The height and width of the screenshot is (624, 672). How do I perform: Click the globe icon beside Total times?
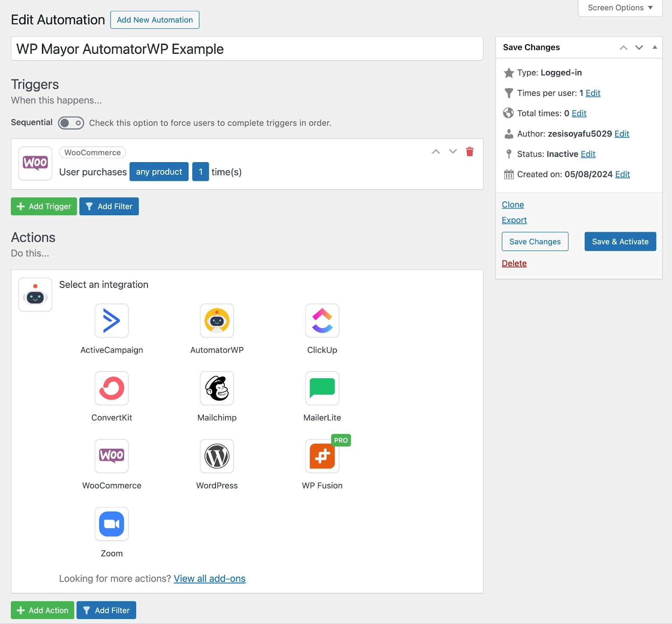pyautogui.click(x=509, y=113)
